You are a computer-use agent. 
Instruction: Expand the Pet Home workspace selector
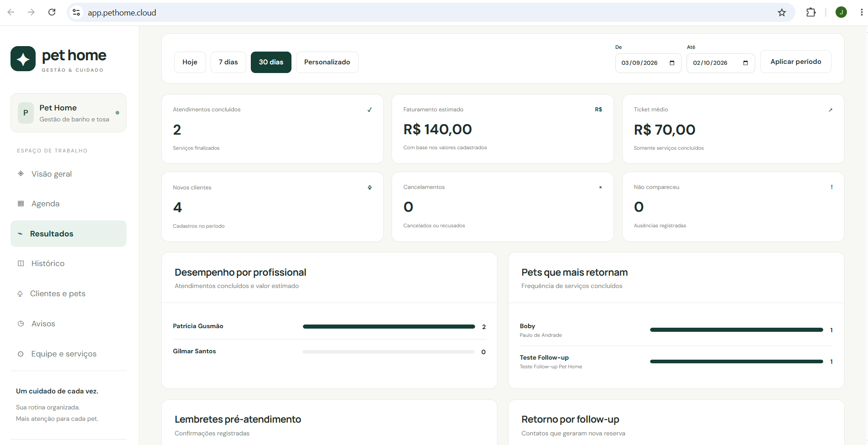pos(69,113)
